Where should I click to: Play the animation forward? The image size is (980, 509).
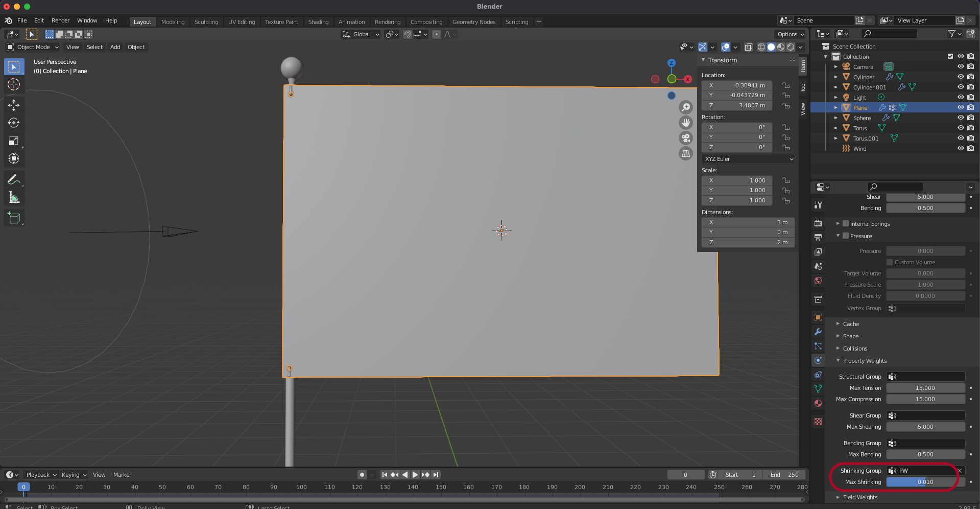(x=415, y=475)
